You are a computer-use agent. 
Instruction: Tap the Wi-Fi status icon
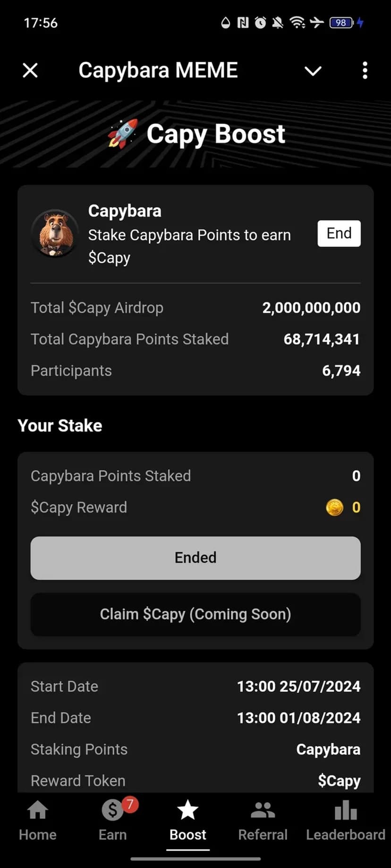pyautogui.click(x=297, y=22)
